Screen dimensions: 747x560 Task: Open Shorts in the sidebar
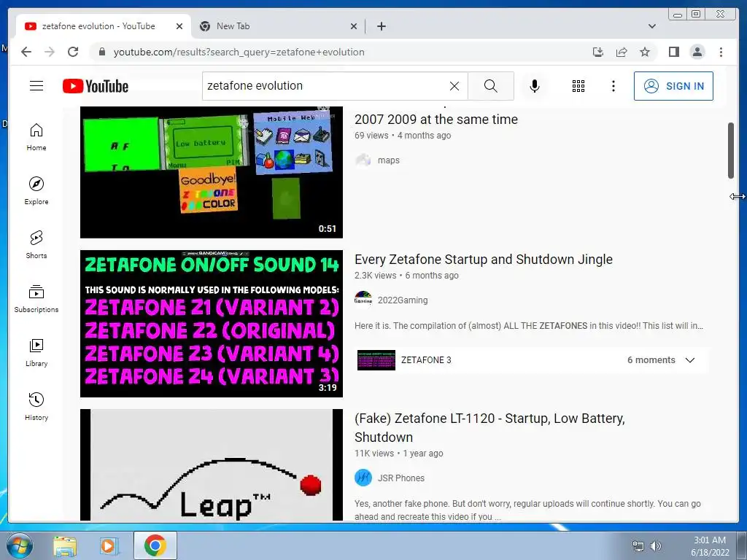pyautogui.click(x=36, y=245)
